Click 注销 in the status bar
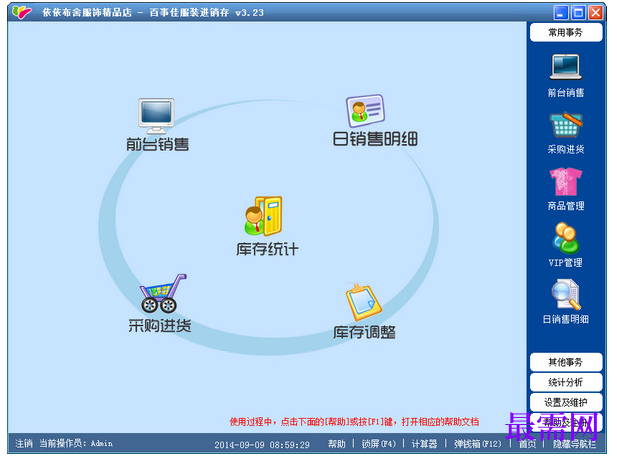The width and height of the screenshot is (617, 458). pos(24,444)
